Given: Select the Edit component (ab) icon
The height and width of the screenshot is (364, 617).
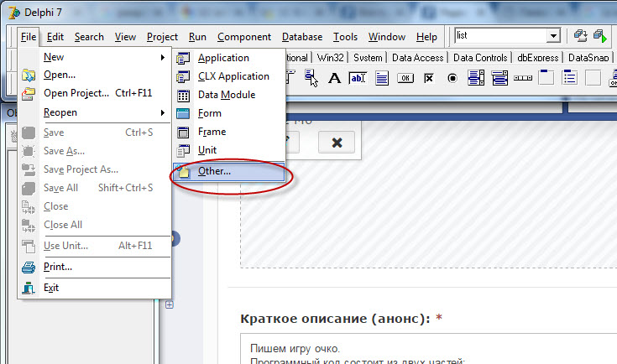Looking at the screenshot, I should tap(358, 78).
